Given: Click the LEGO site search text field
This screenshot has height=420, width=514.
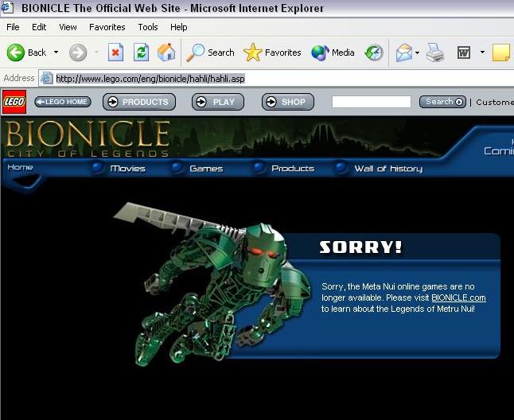Looking at the screenshot, I should pos(372,102).
